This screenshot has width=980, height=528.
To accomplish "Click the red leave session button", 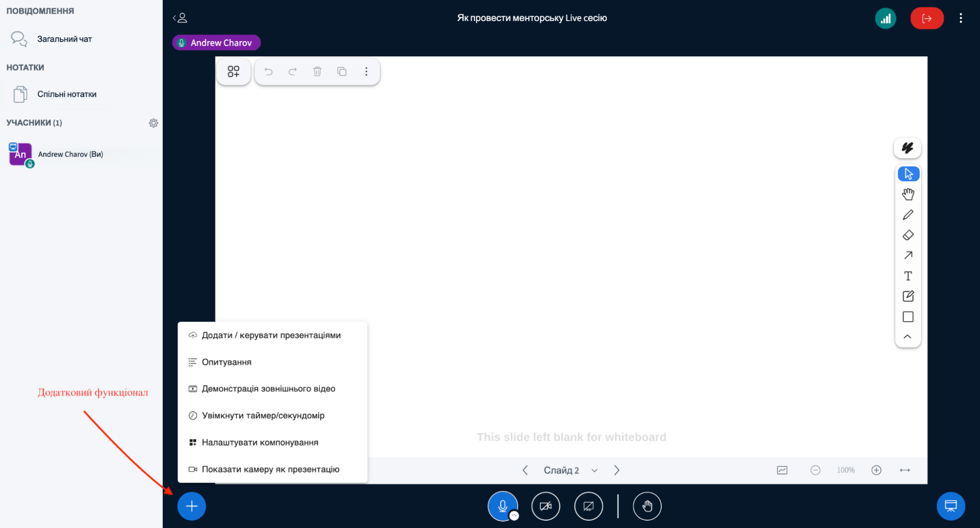I will tap(926, 19).
